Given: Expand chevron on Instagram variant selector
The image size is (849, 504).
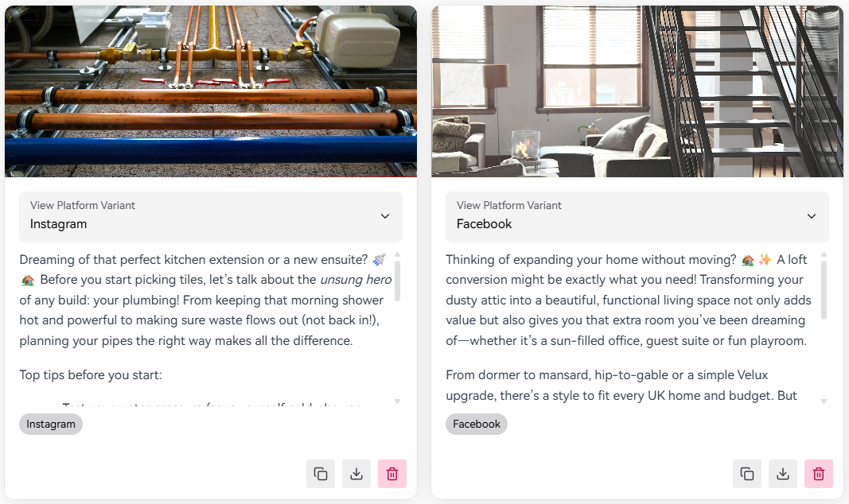Looking at the screenshot, I should [x=385, y=216].
